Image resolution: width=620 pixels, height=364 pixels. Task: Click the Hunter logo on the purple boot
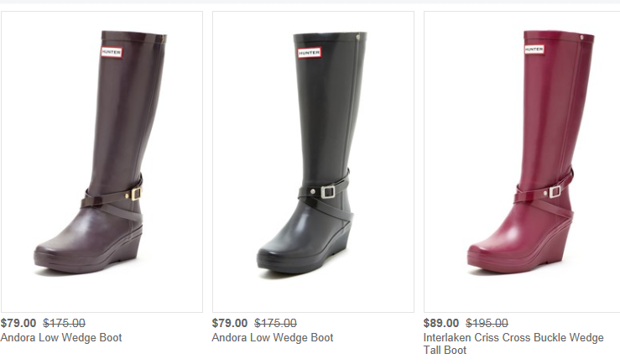click(112, 52)
